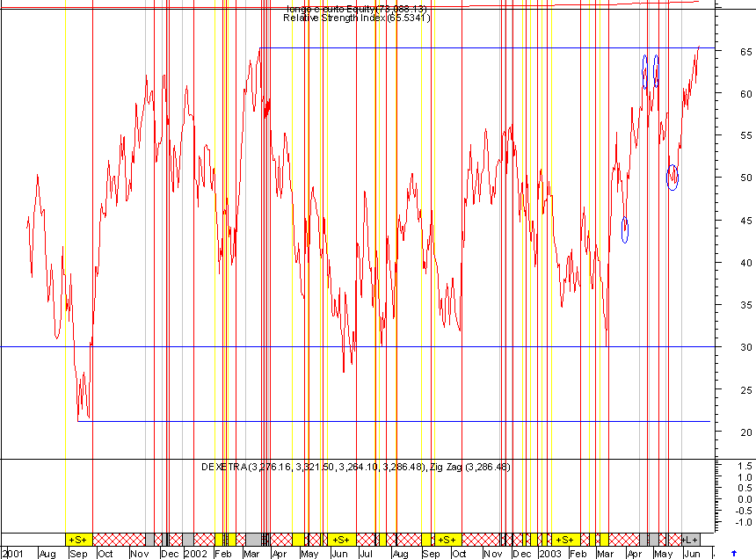Screen dimensions: 756x559
Task: Click the 40 value on RSI scale
Action: 745,263
